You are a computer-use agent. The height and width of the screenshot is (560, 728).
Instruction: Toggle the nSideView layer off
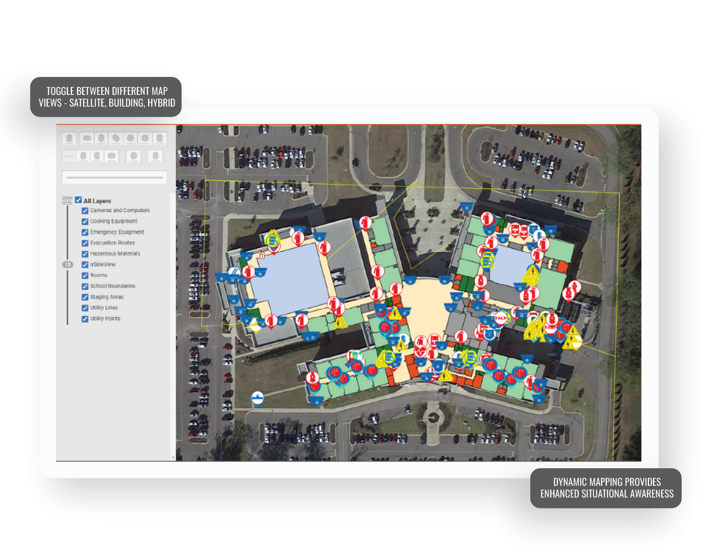coord(84,264)
